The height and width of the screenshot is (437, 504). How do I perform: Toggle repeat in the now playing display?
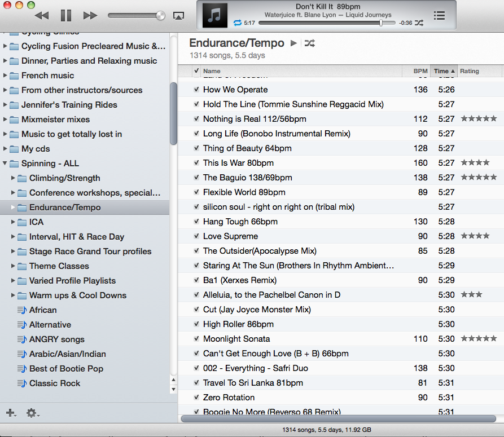[x=238, y=23]
